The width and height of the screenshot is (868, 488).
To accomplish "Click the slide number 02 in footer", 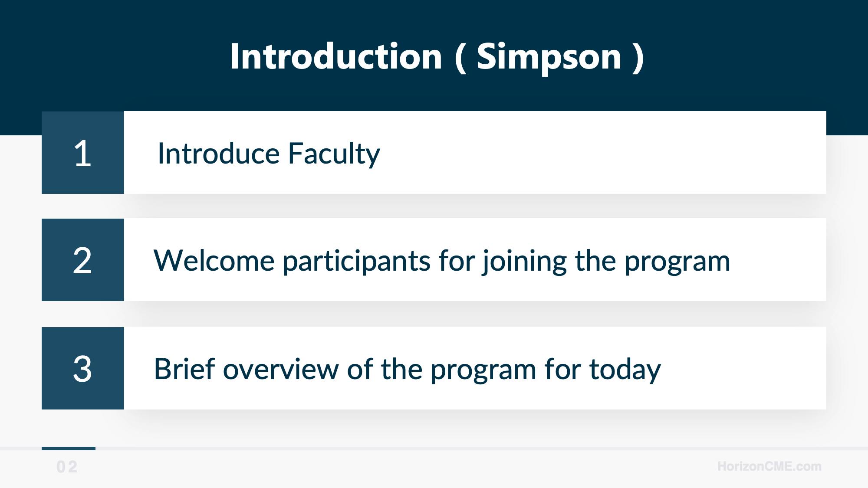I will click(x=67, y=467).
